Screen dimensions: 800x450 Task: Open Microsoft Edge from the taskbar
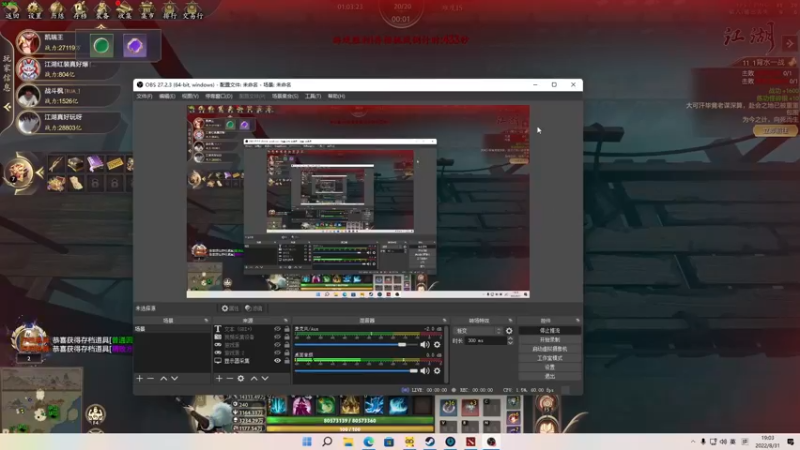point(368,442)
